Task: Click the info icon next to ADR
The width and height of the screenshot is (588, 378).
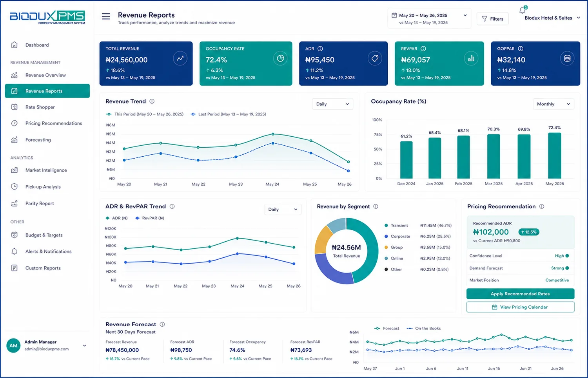Action: pos(320,49)
